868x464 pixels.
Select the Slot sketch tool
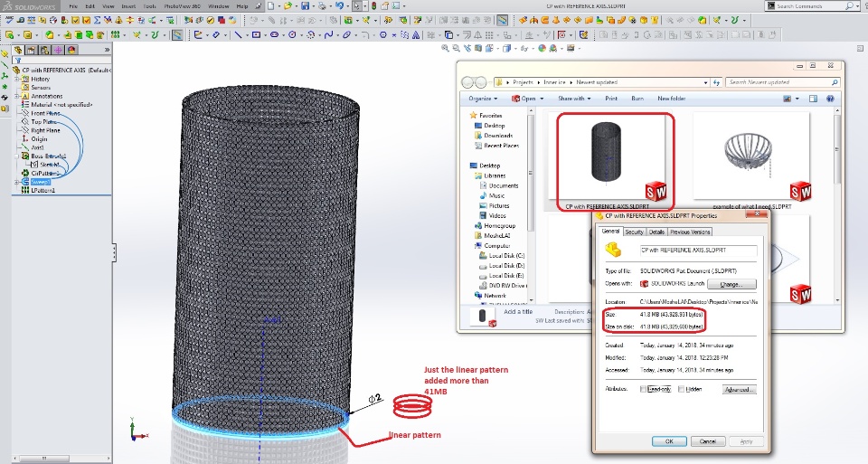coord(275,34)
